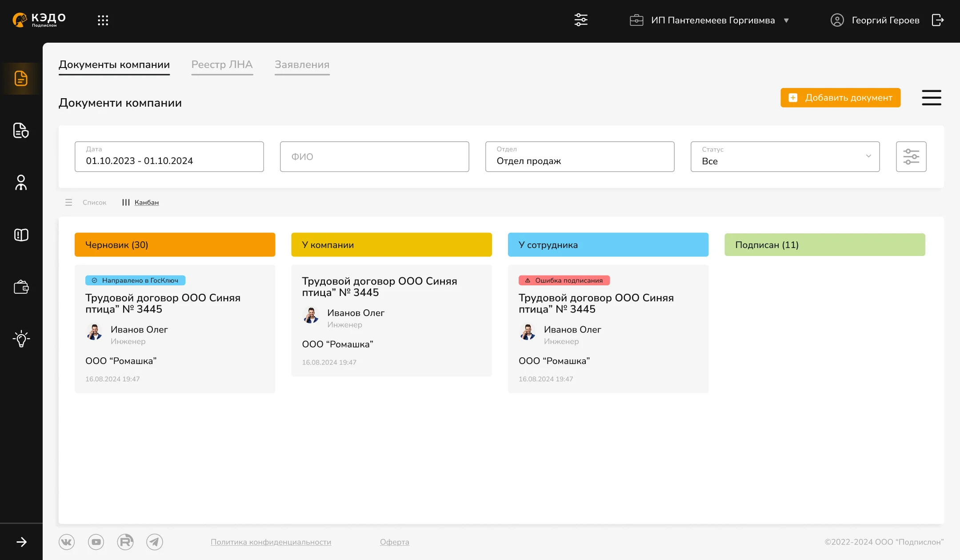Open the Rutube social icon
The height and width of the screenshot is (560, 960).
coord(125,542)
